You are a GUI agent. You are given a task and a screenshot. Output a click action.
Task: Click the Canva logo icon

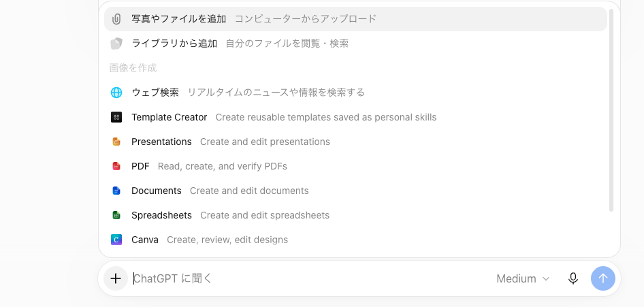(x=116, y=240)
